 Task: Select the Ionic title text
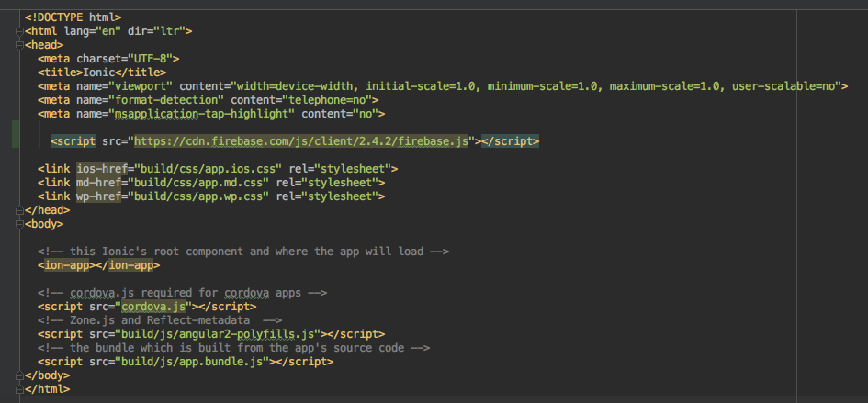tap(99, 72)
